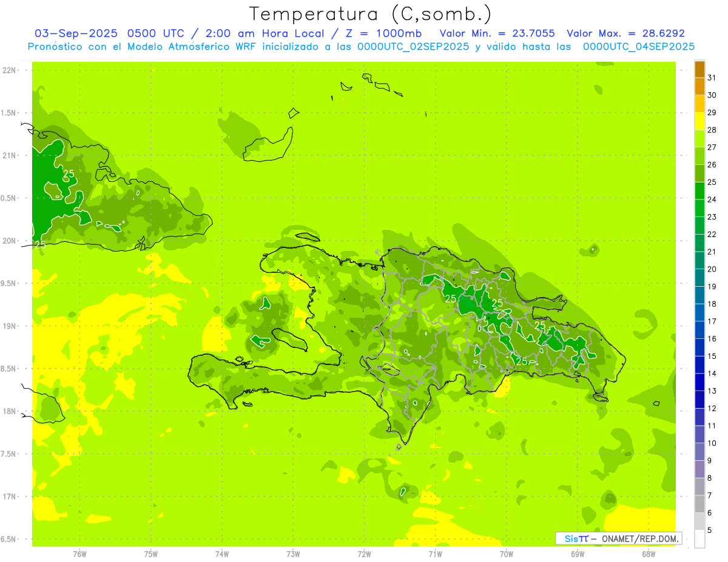Click the 'Temperatura (C,somb.)' map title
This screenshot has height=562, width=728.
tap(371, 14)
